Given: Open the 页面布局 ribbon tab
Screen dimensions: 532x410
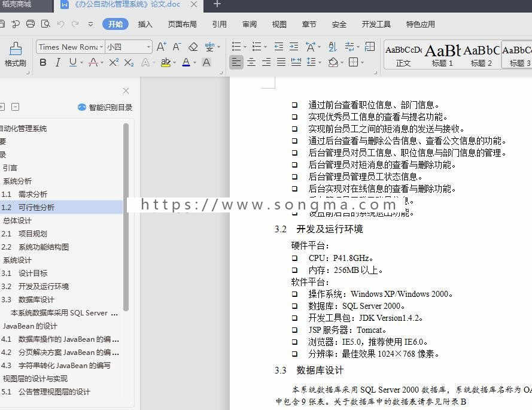Looking at the screenshot, I should 182,24.
